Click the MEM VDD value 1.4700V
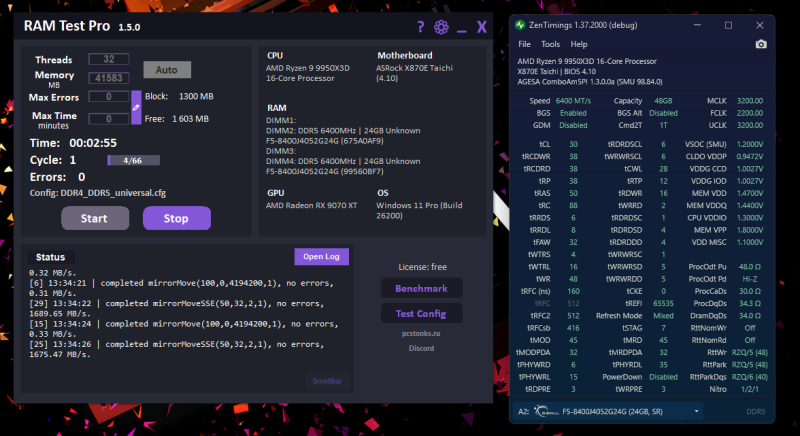 (749, 193)
